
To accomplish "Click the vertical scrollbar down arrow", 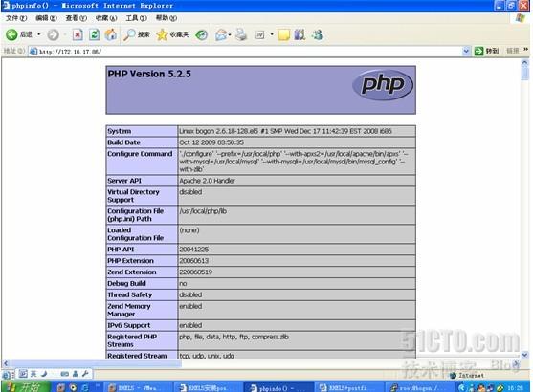I will pos(524,356).
